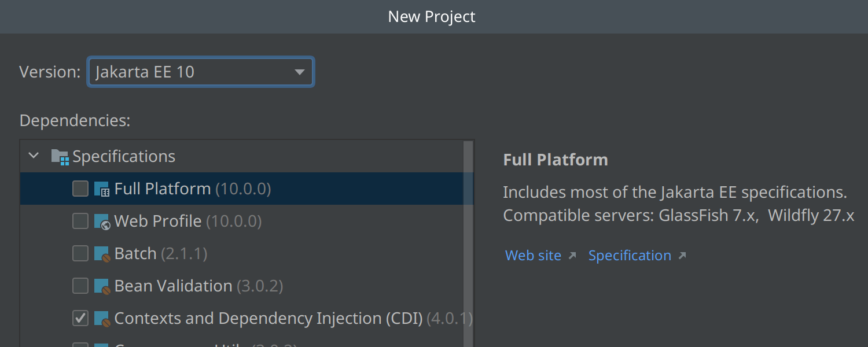Collapse the Specifications tree node

tap(34, 156)
